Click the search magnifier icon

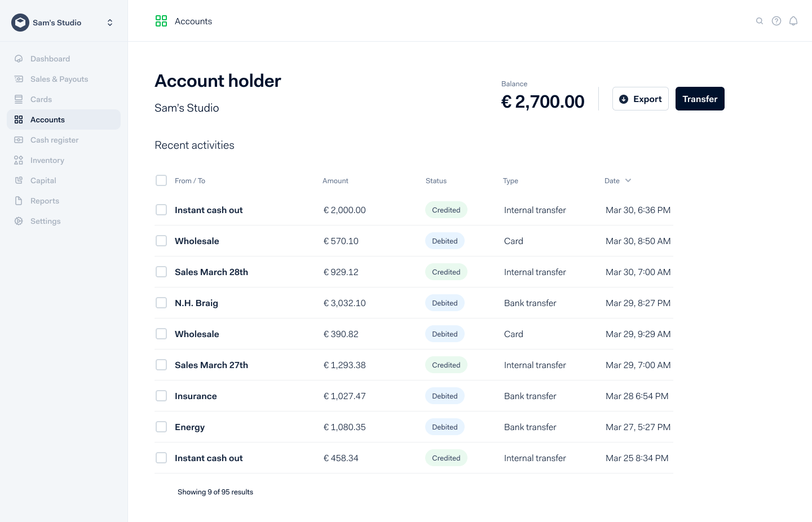760,21
